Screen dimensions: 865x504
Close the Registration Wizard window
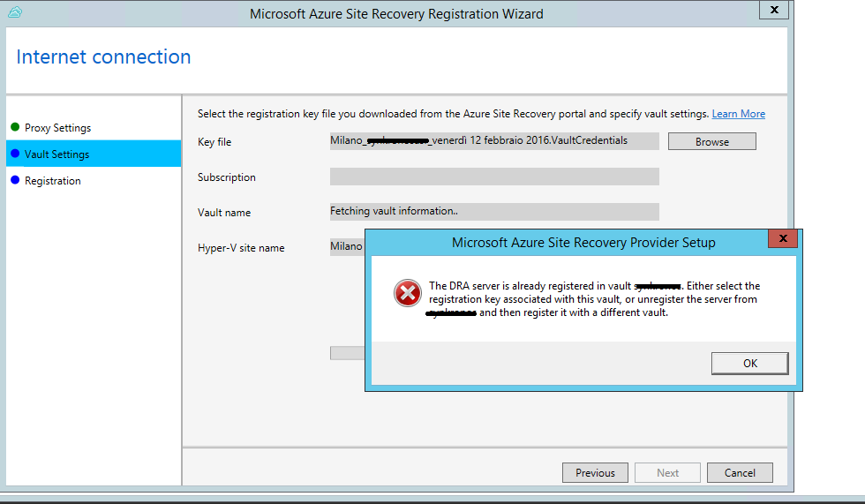[x=774, y=10]
